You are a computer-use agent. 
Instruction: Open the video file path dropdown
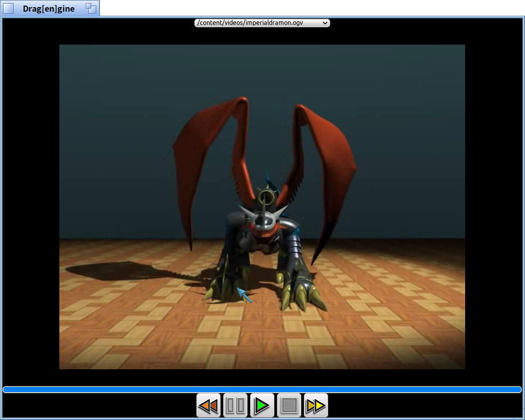pos(262,23)
